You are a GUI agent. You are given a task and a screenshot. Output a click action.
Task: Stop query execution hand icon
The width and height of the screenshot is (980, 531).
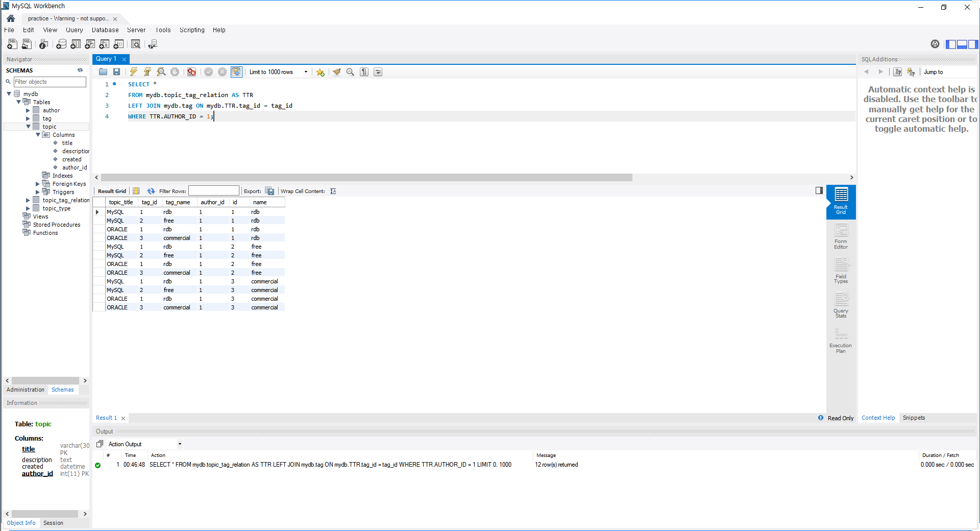point(175,72)
